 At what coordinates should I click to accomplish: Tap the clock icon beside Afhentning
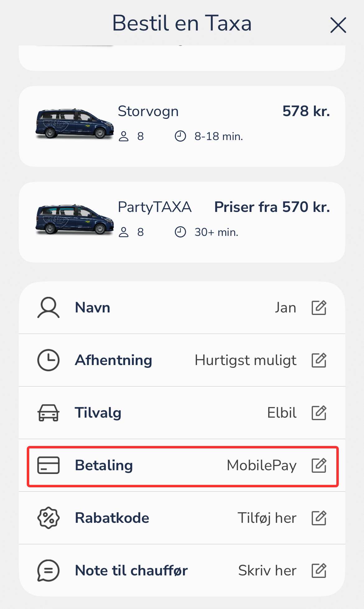pyautogui.click(x=48, y=360)
